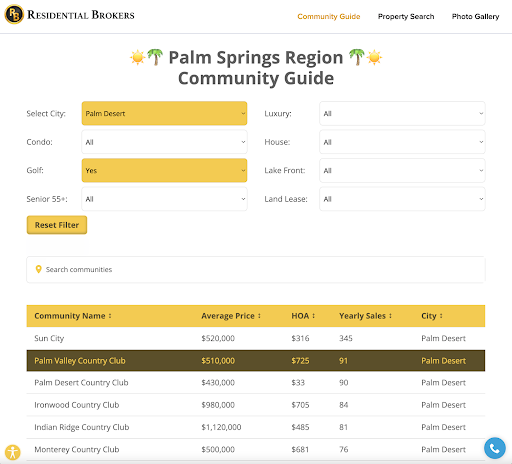Open the Select City dropdown
This screenshot has height=464, width=512.
[164, 113]
